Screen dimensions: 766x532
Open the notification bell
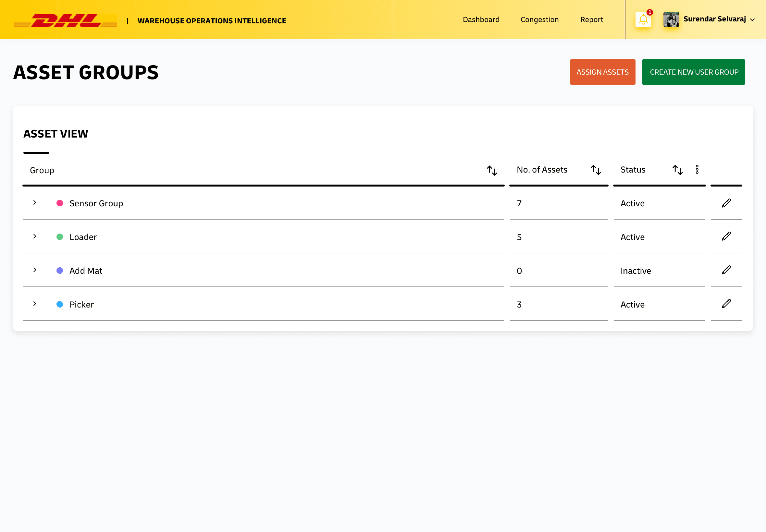click(643, 20)
